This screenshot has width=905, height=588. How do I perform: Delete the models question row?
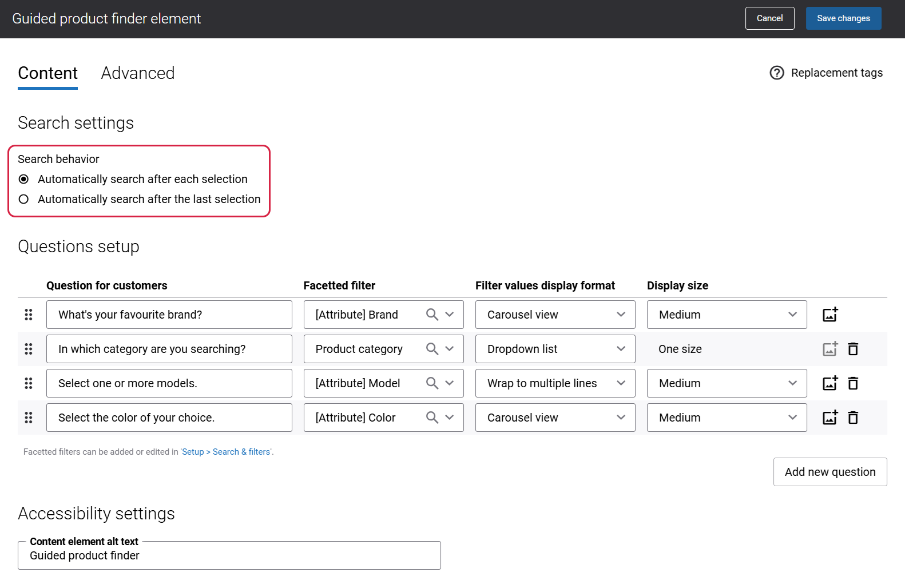point(853,383)
